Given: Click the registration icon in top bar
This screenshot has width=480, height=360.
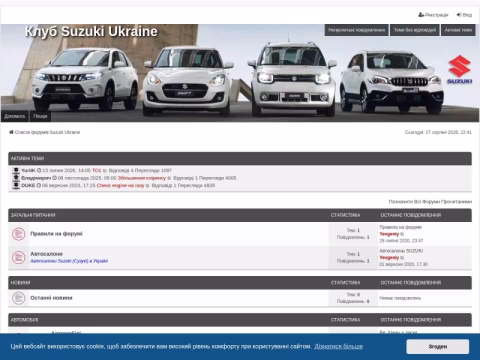Looking at the screenshot, I should [421, 15].
